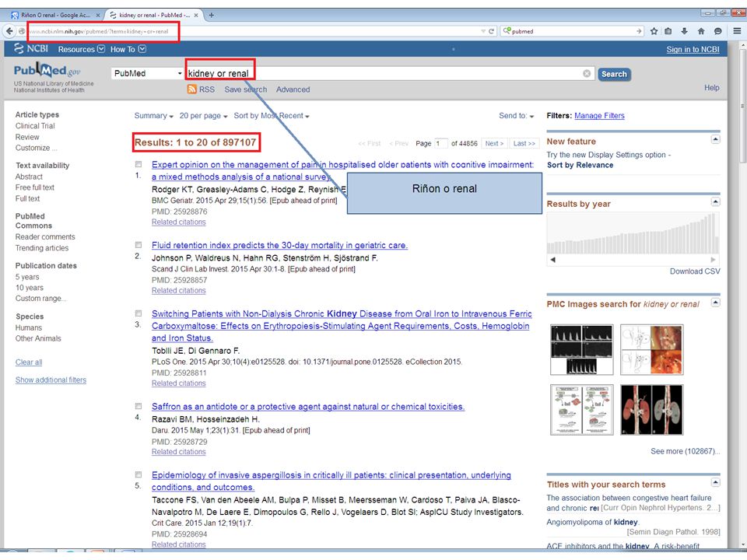
Task: Click the PubMed.gov logo
Action: coord(47,71)
